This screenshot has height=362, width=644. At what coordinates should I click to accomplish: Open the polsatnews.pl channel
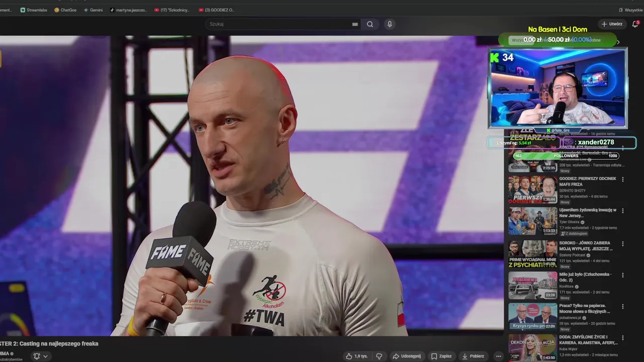coord(570,318)
